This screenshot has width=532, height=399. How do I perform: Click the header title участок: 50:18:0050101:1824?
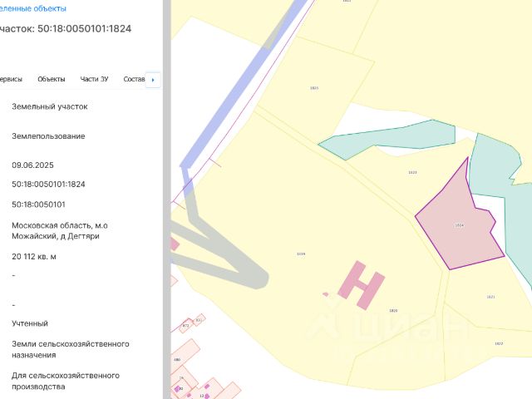point(66,28)
